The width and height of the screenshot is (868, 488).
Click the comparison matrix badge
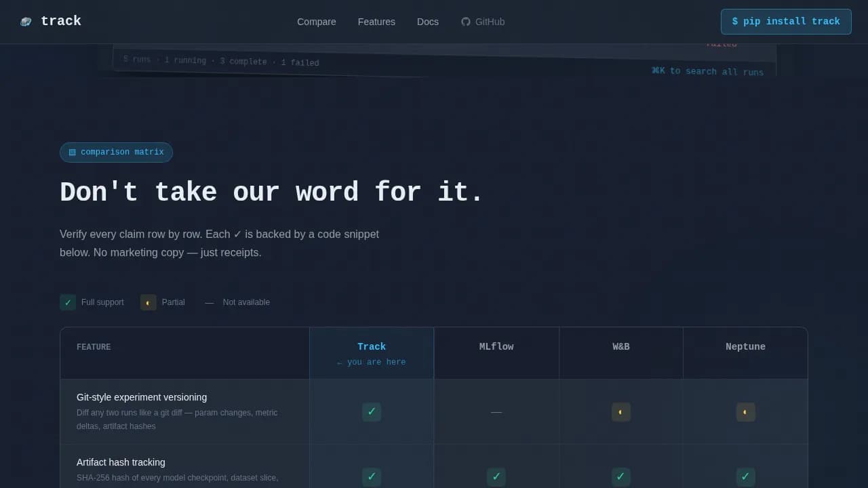coord(116,152)
